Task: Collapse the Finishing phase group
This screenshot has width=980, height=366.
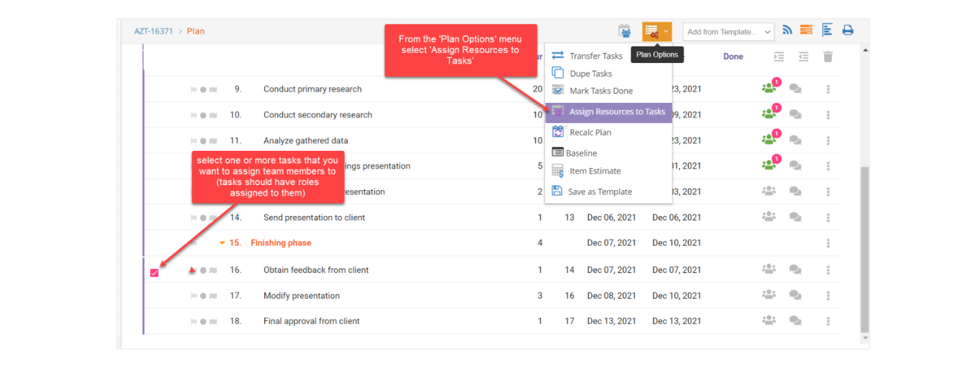Action: (222, 243)
